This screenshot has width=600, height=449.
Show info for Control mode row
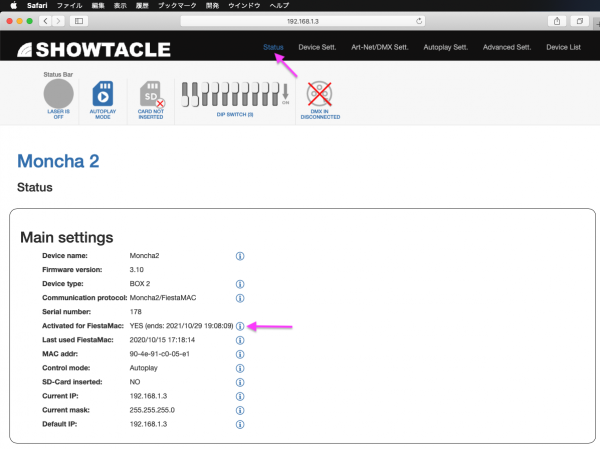point(240,368)
